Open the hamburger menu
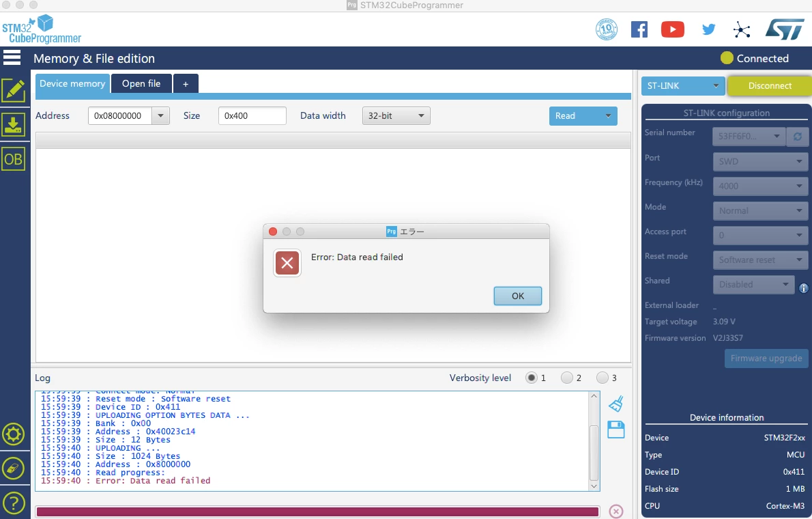The width and height of the screenshot is (812, 519). coord(12,57)
